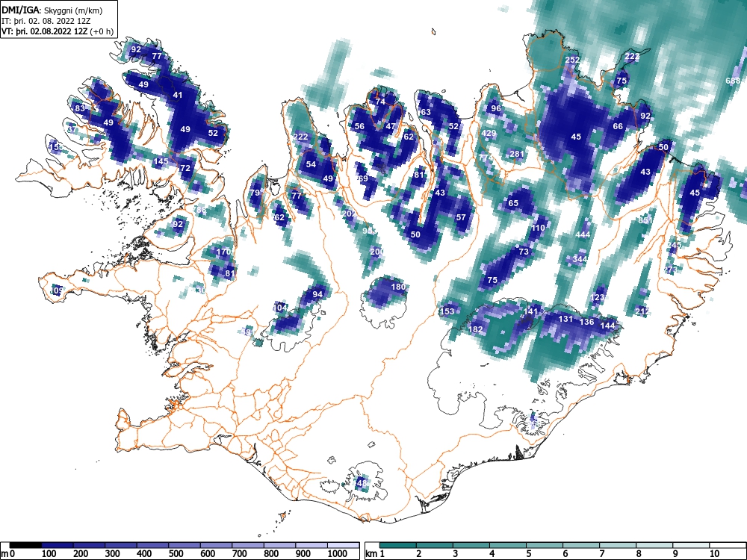This screenshot has height=560, width=747.
Task: Click the visibility value 273
Action: click(670, 270)
